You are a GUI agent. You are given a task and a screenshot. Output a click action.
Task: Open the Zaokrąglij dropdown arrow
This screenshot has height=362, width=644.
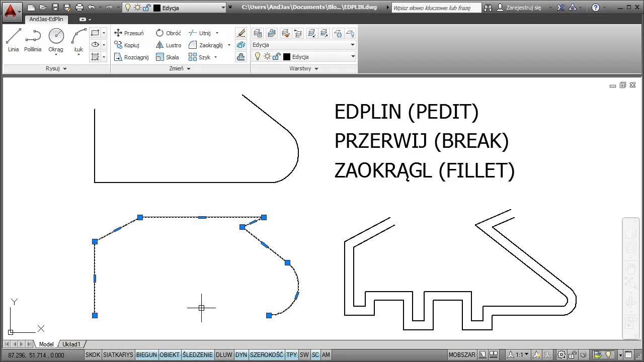(229, 45)
